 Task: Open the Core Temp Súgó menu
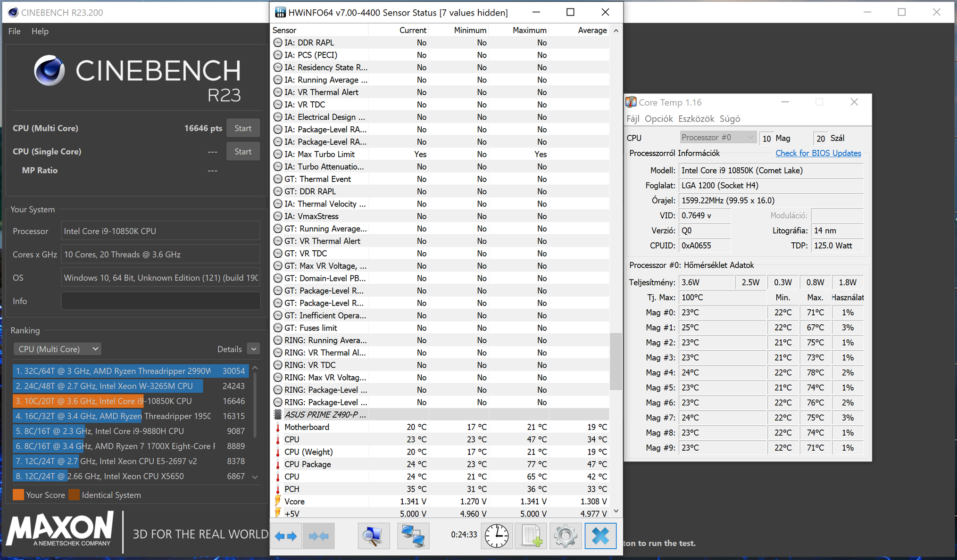tap(730, 119)
